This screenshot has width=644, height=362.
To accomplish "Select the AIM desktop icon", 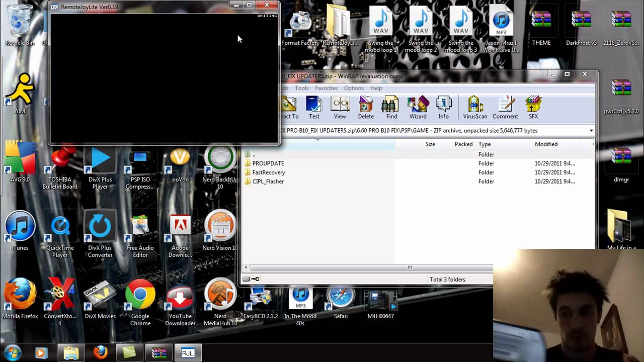I will [x=20, y=94].
